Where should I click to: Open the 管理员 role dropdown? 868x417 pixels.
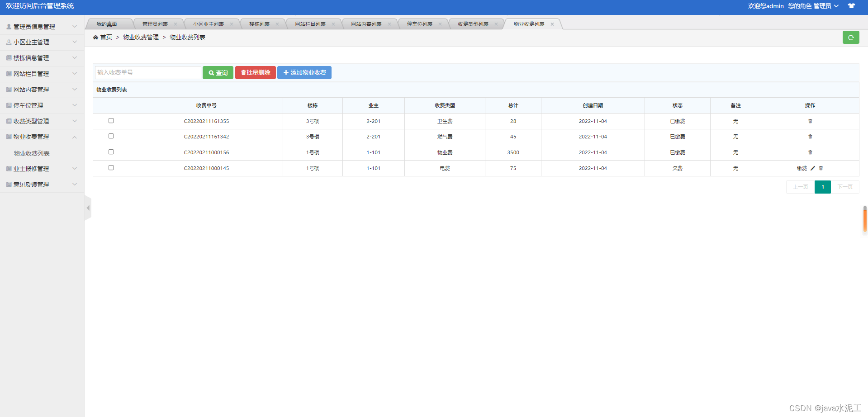tap(826, 6)
